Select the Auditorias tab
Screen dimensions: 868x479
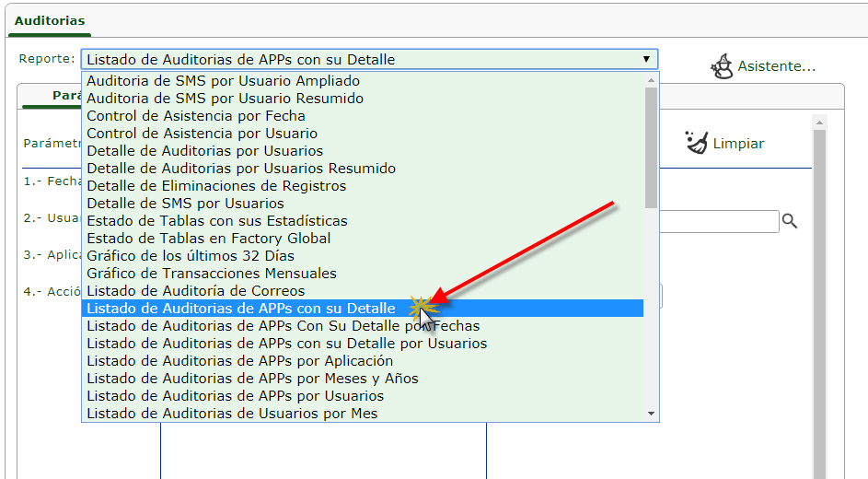[50, 21]
